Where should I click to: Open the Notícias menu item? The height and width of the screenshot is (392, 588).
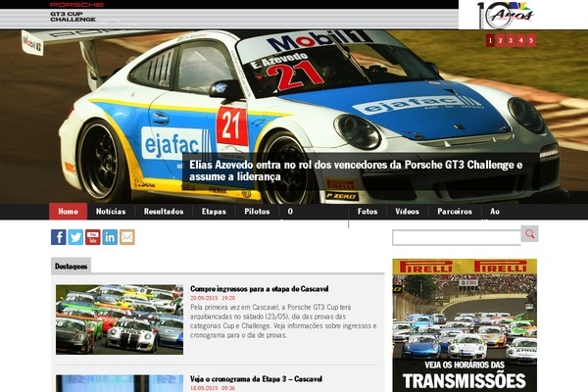click(111, 212)
